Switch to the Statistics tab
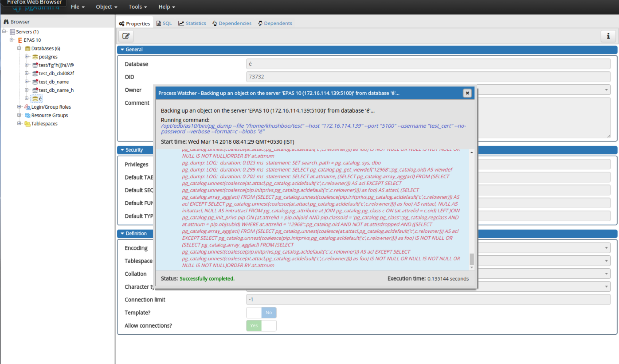The width and height of the screenshot is (619, 364). (192, 23)
